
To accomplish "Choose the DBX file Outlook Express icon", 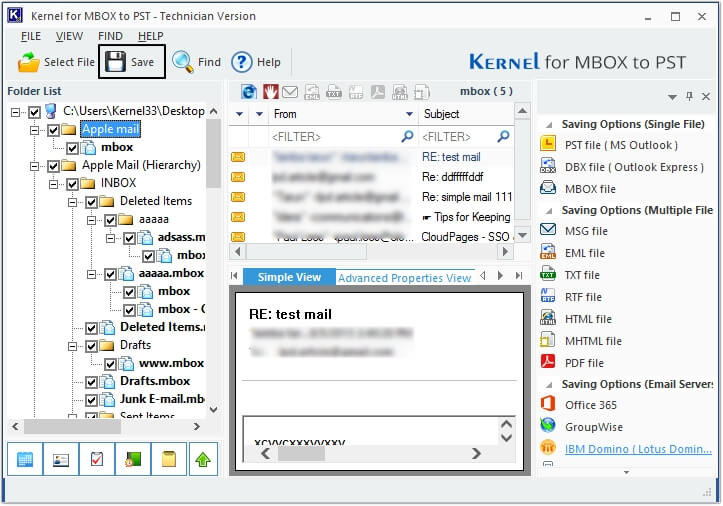I will click(x=548, y=166).
